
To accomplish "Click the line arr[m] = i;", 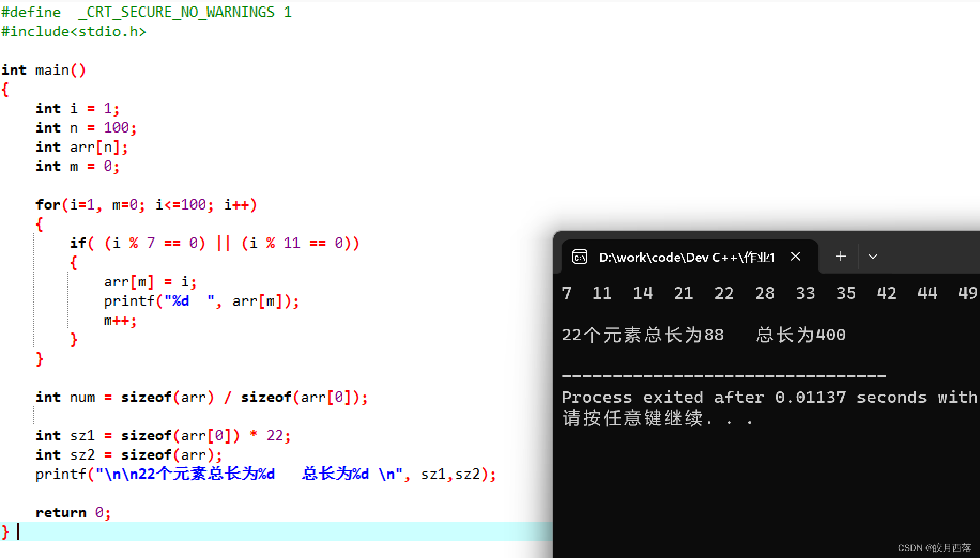I will click(150, 282).
